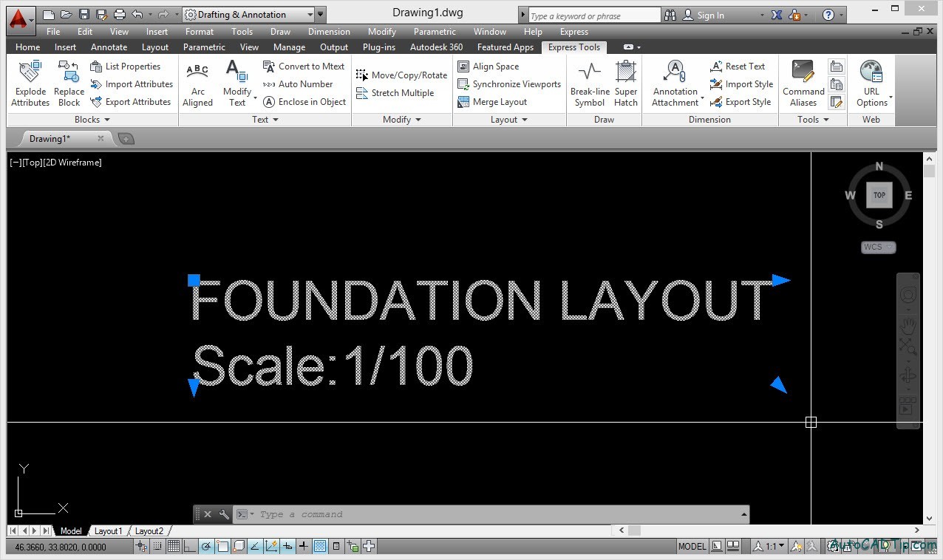Start Arc Aligned text tool
The height and width of the screenshot is (560, 943).
pos(197,84)
